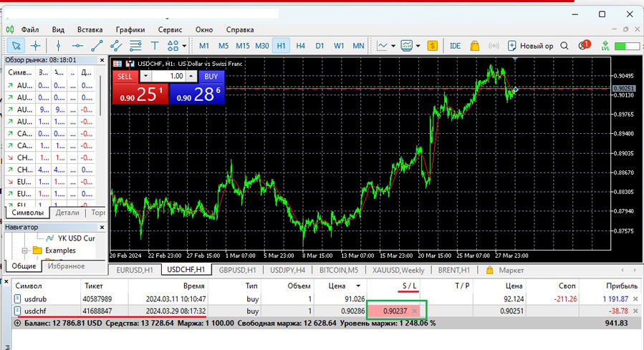Screen dimensions: 644x350
Task: Switch to M5 timeframe
Action: tap(224, 46)
